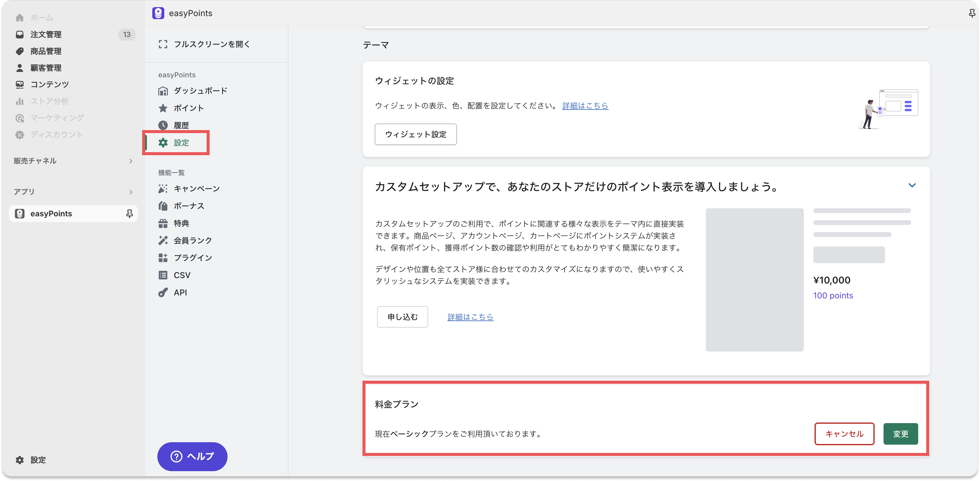Click 詳細はこちら link beside 申し込む
This screenshot has height=481, width=980.
pos(470,317)
